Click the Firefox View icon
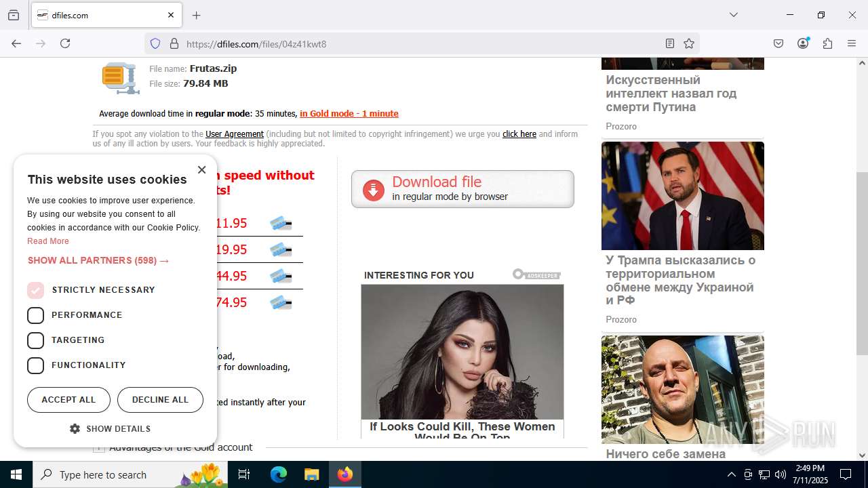Viewport: 868px width, 488px height. coord(14,15)
